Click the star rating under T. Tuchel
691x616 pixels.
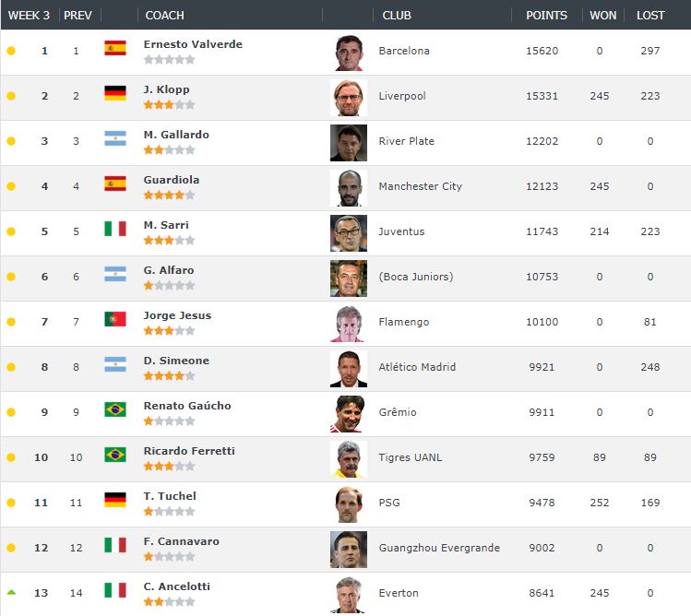pos(169,512)
